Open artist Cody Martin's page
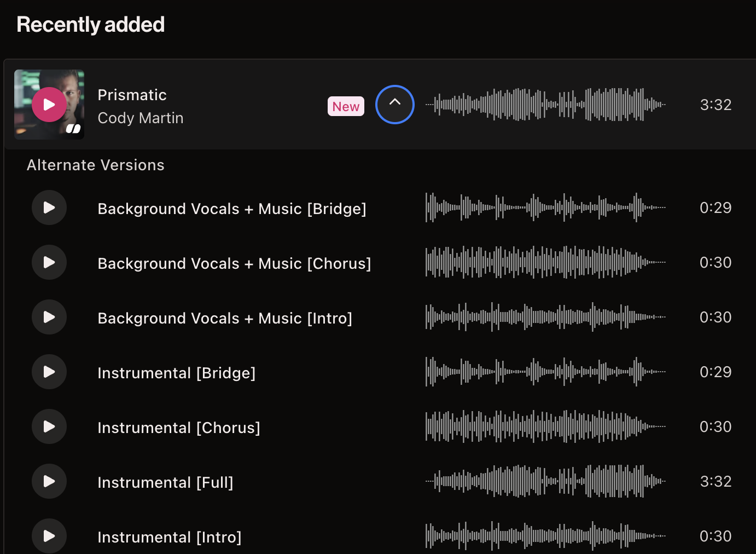The image size is (756, 554). 141,118
